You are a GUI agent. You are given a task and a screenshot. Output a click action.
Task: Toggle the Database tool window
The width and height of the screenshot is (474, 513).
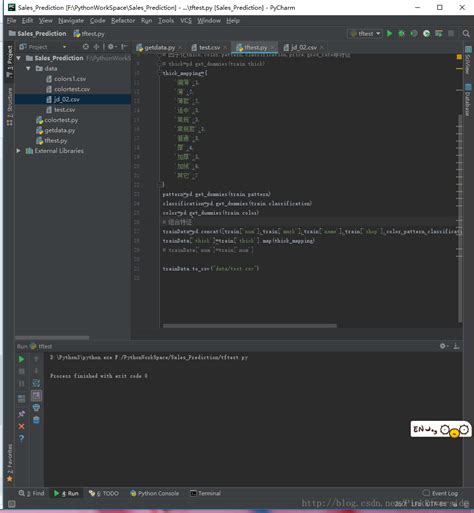pyautogui.click(x=468, y=100)
